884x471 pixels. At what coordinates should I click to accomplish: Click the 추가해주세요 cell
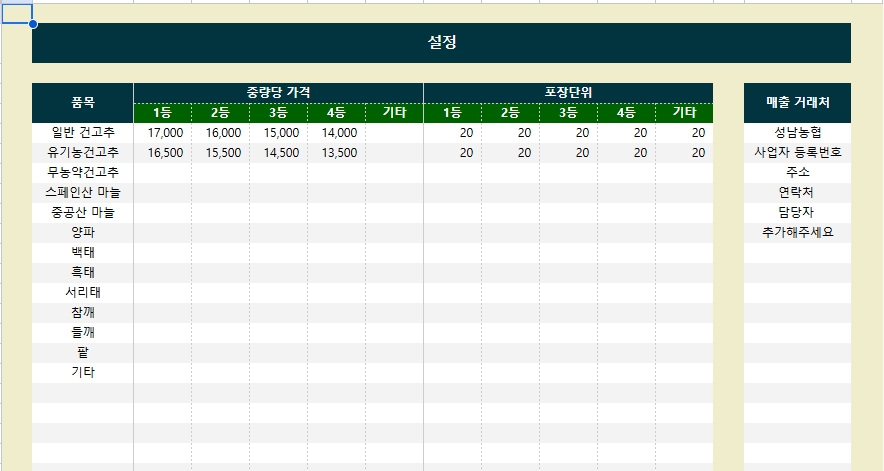(797, 233)
